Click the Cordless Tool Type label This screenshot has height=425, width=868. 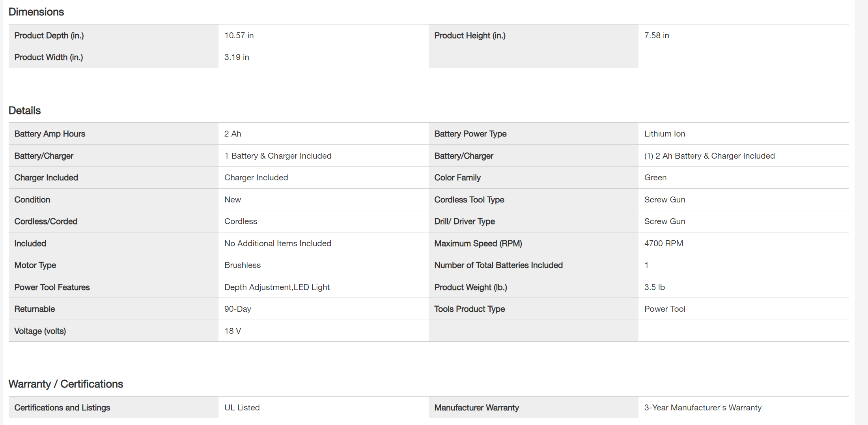(469, 200)
